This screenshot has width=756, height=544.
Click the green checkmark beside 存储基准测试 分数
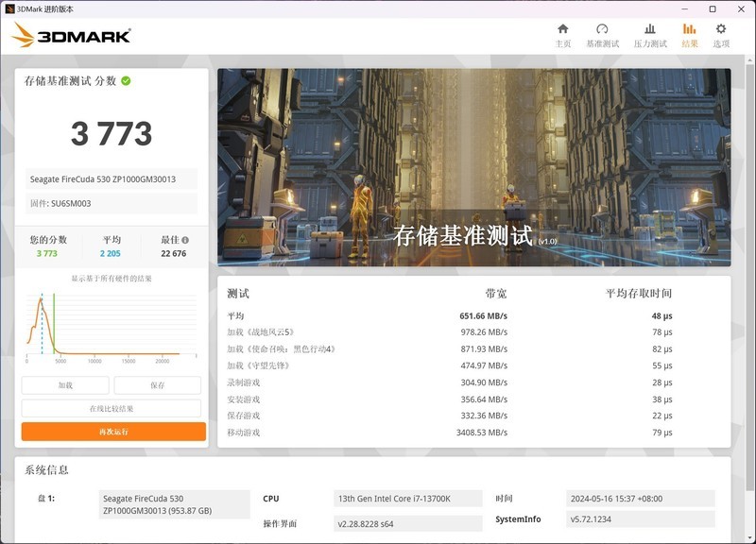[127, 80]
